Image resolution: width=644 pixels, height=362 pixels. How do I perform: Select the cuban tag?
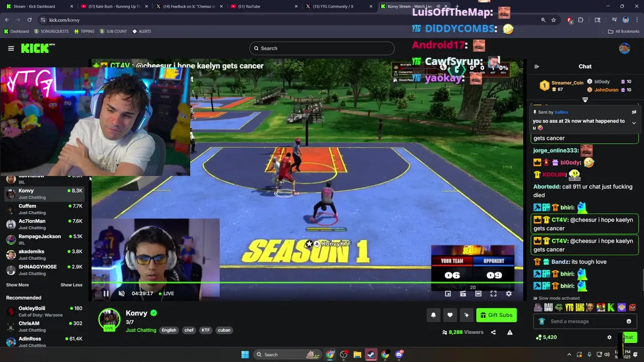[224, 330]
